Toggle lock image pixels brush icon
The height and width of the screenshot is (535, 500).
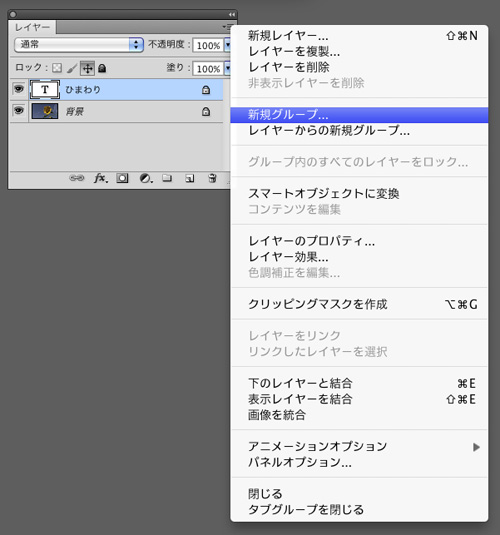72,69
